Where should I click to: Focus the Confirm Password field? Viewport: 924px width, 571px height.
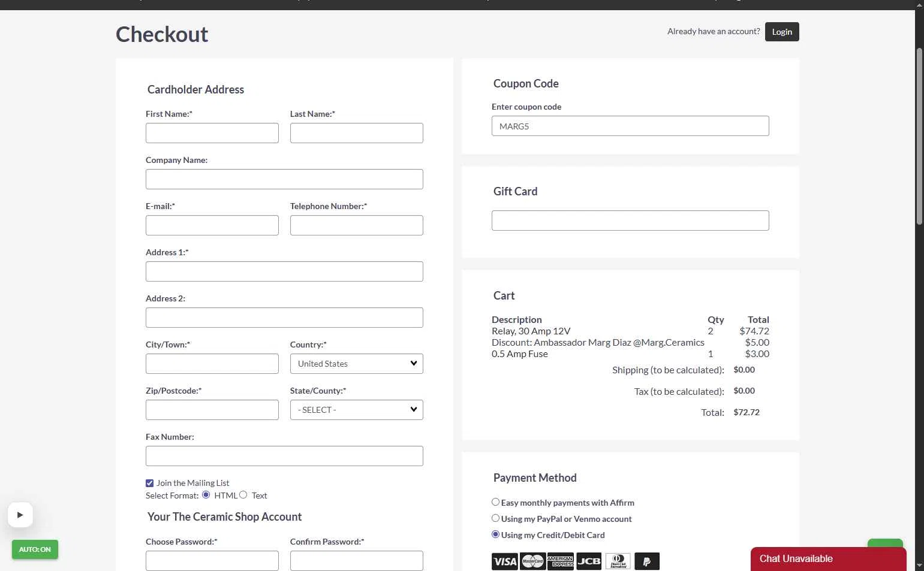tap(357, 561)
